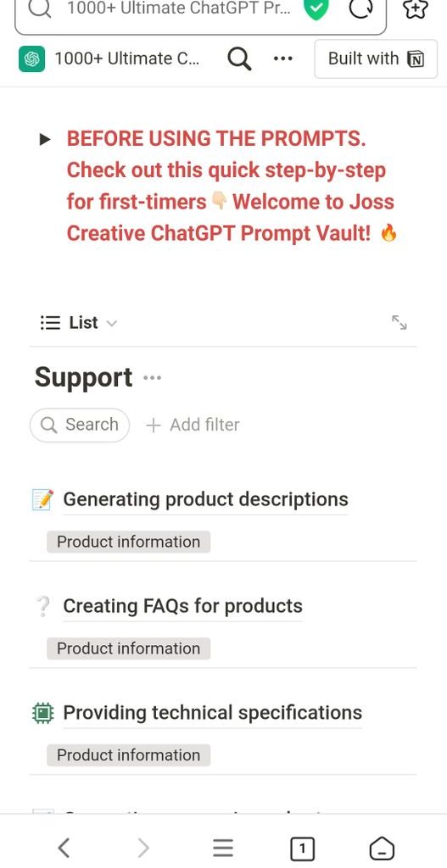
Task: Go back with the browser back arrow
Action: point(64,848)
